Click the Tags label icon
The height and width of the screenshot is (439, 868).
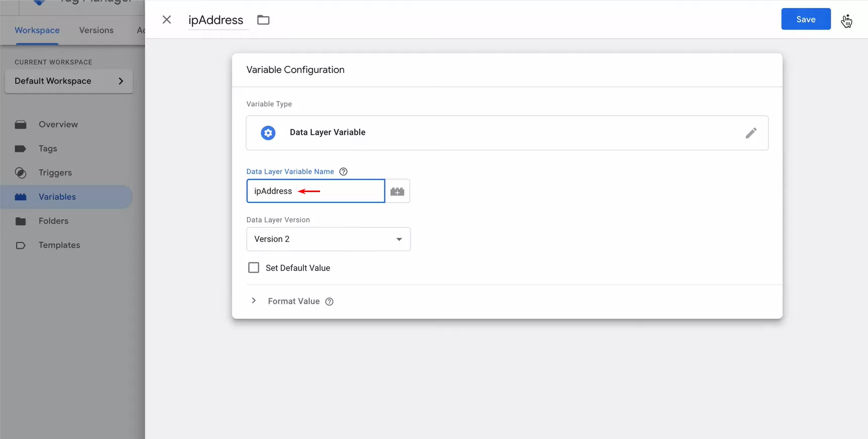click(x=21, y=149)
